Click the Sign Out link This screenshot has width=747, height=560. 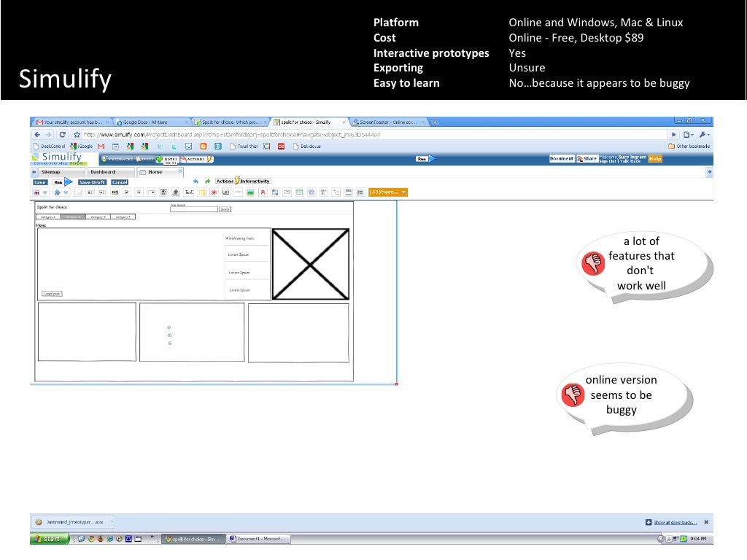(x=608, y=161)
